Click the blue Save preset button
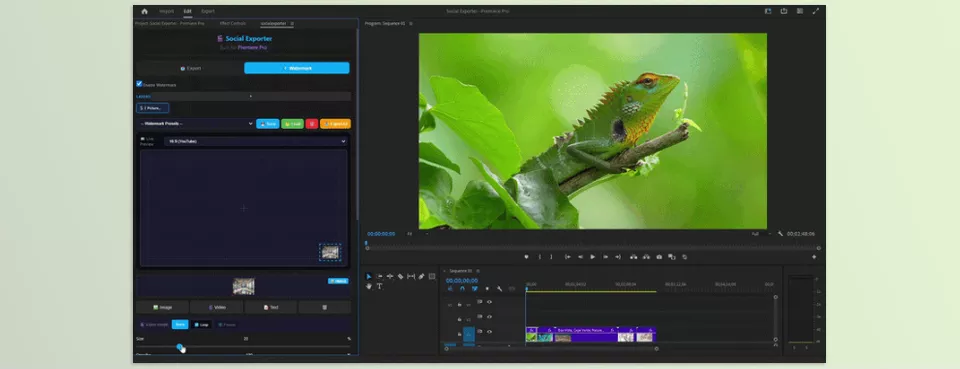This screenshot has width=960, height=369. (x=268, y=124)
